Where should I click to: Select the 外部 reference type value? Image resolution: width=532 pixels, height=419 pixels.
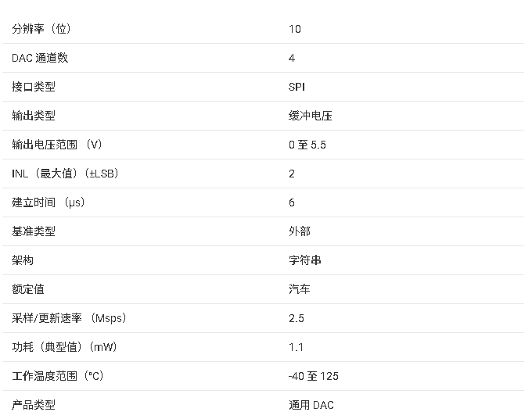(300, 231)
